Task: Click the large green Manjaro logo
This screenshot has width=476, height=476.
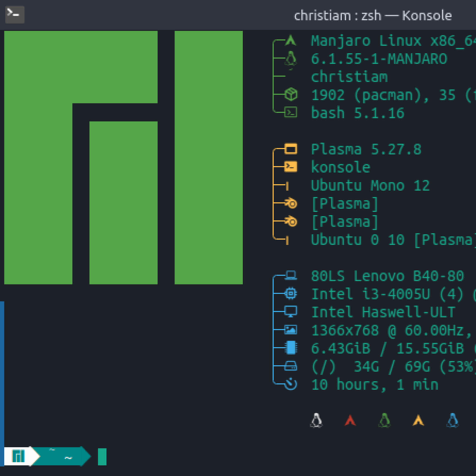Action: click(x=123, y=158)
